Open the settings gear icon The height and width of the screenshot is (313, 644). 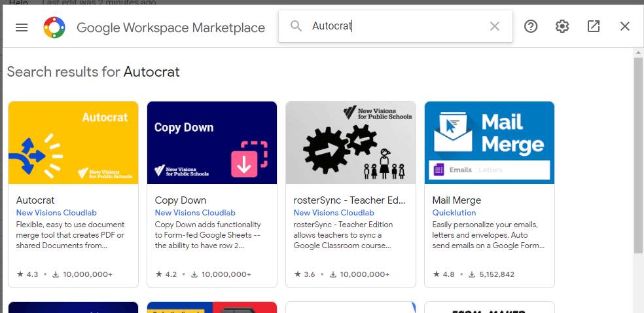point(562,26)
